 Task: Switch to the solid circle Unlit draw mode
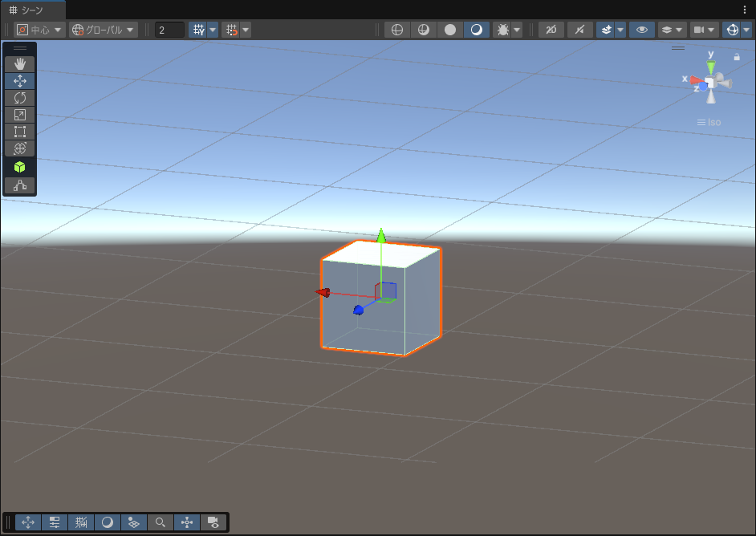[x=450, y=30]
